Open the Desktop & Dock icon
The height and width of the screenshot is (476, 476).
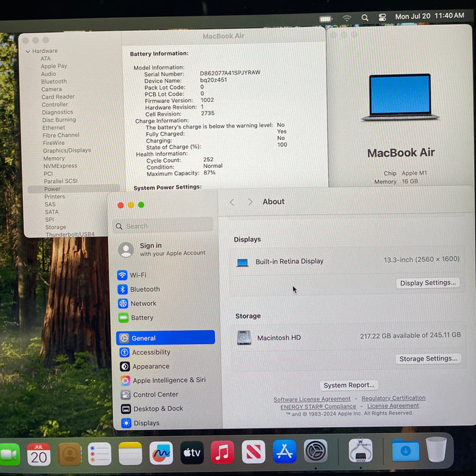126,409
